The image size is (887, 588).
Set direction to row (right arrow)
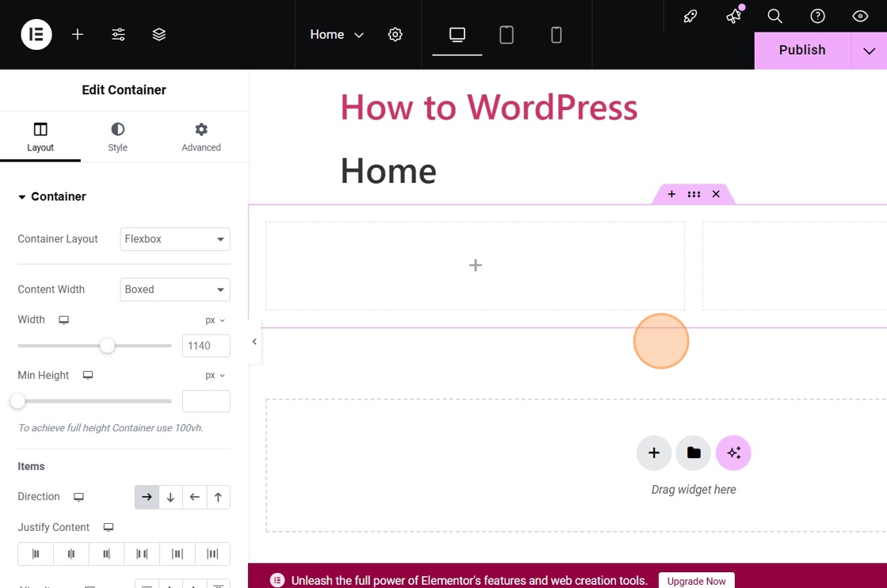147,497
